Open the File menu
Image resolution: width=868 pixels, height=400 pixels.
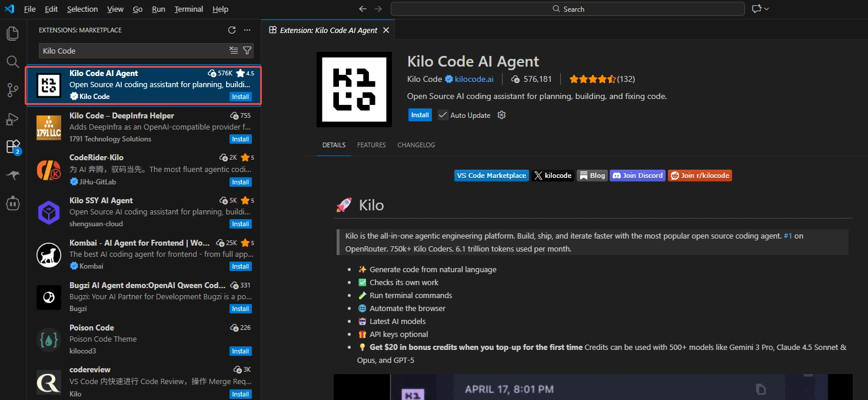(29, 9)
